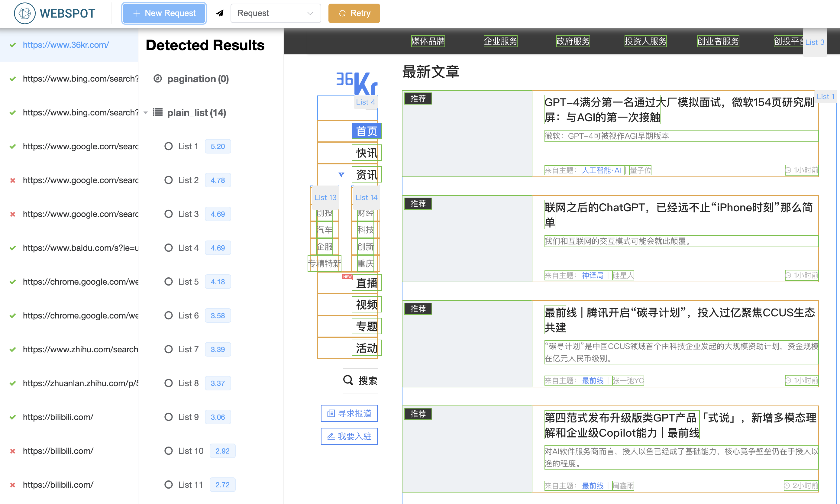Open the GPT-4满分第一名 article title
This screenshot has height=504, width=840.
coord(679,110)
